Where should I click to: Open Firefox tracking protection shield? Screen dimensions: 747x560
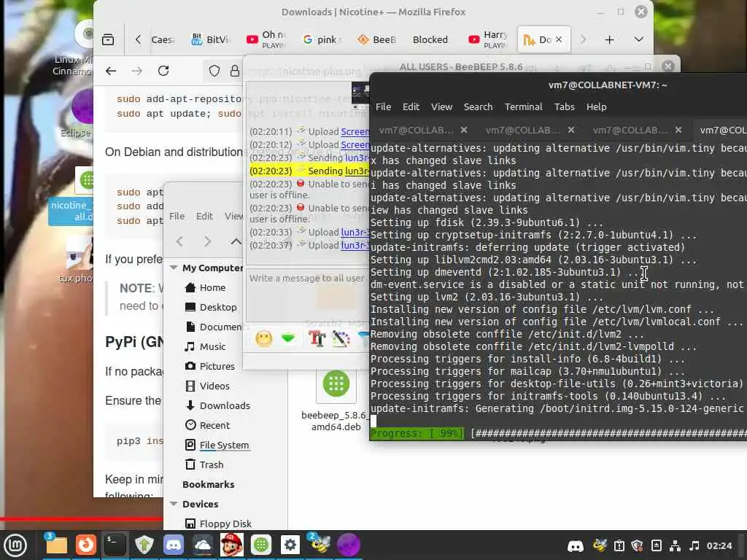214,71
